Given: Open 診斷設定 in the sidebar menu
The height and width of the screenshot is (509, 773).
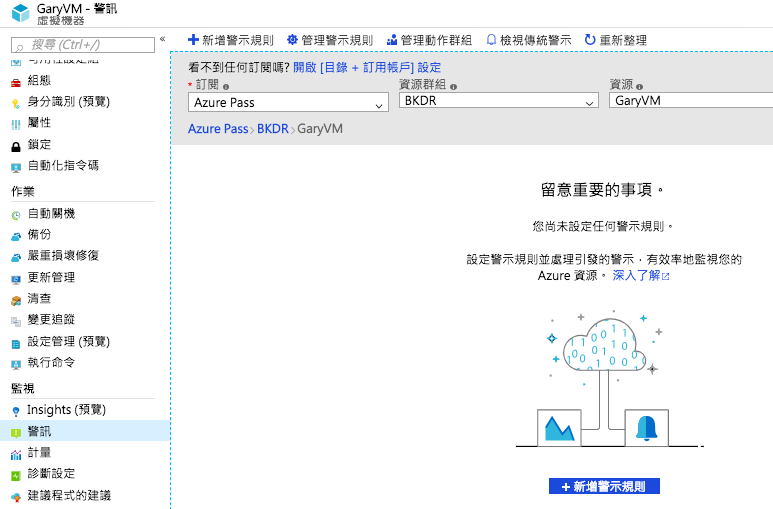Looking at the screenshot, I should pyautogui.click(x=51, y=473).
